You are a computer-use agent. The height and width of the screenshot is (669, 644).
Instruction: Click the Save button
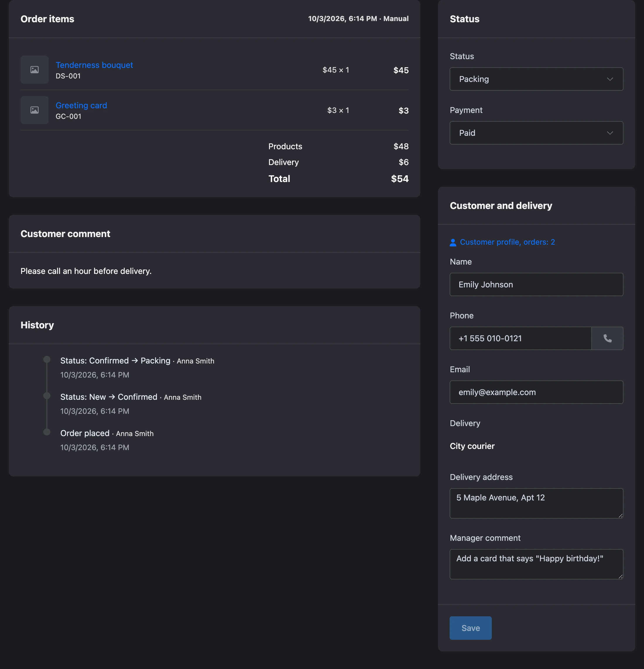[470, 628]
